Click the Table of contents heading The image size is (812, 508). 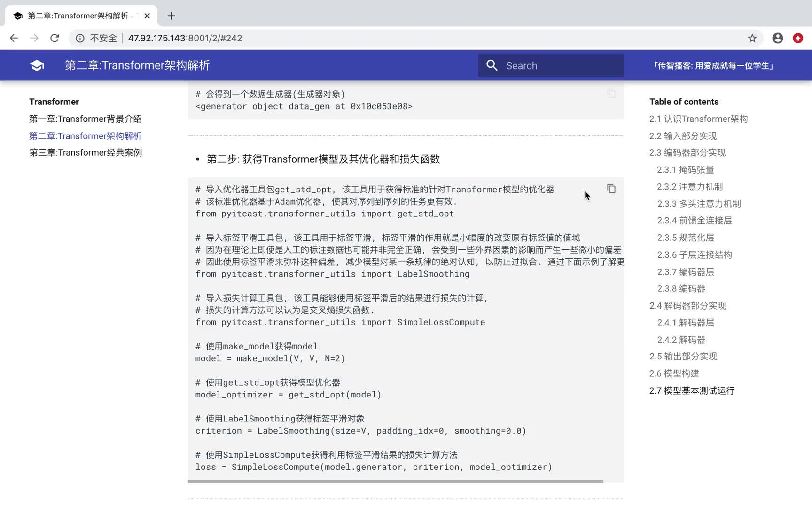(684, 102)
